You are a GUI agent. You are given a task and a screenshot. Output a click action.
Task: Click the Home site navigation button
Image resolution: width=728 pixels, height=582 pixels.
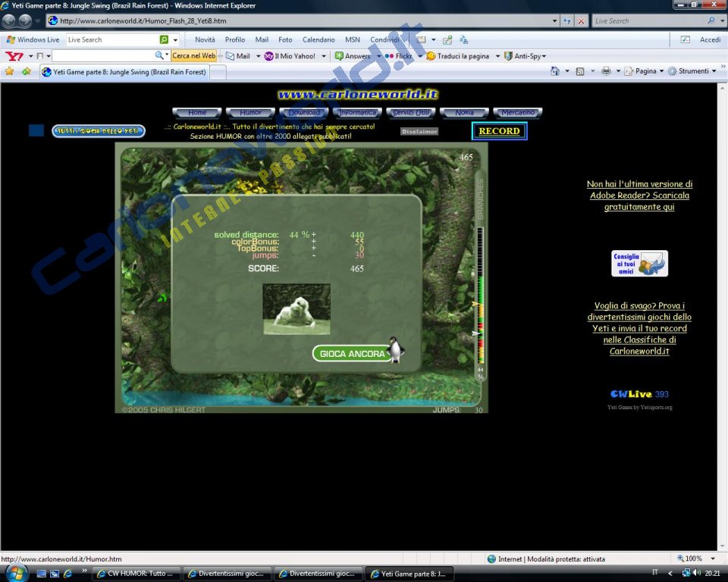coord(197,113)
